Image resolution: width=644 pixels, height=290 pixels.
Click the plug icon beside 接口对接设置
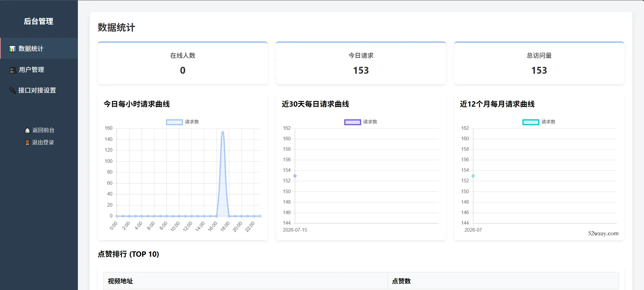[13, 90]
